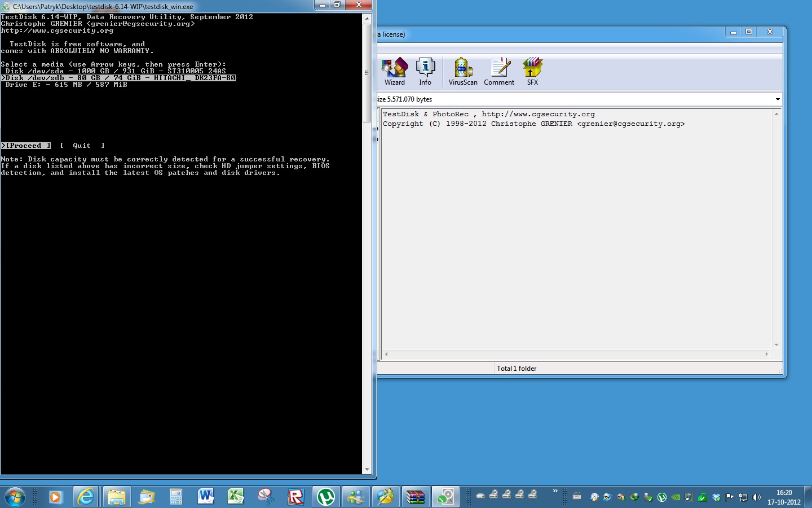Screen dimensions: 812x508
Task: Click the comment pane scroll-down arrow in WinRAR
Action: click(x=776, y=345)
